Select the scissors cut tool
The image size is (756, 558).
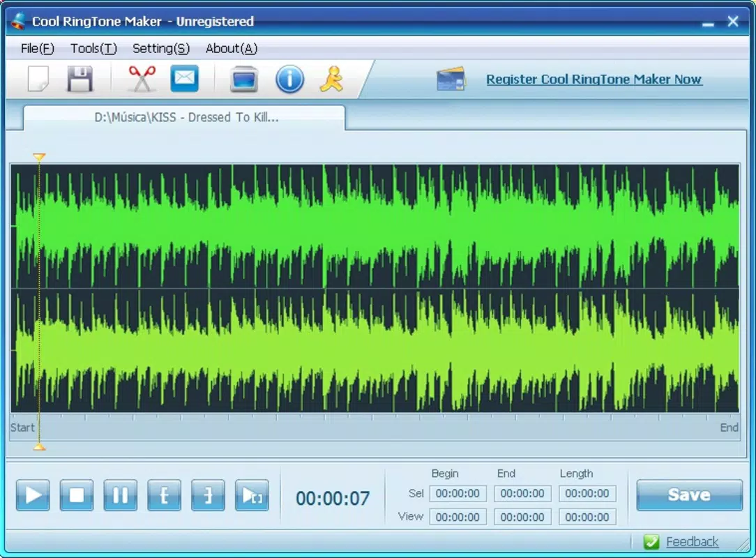pyautogui.click(x=142, y=79)
